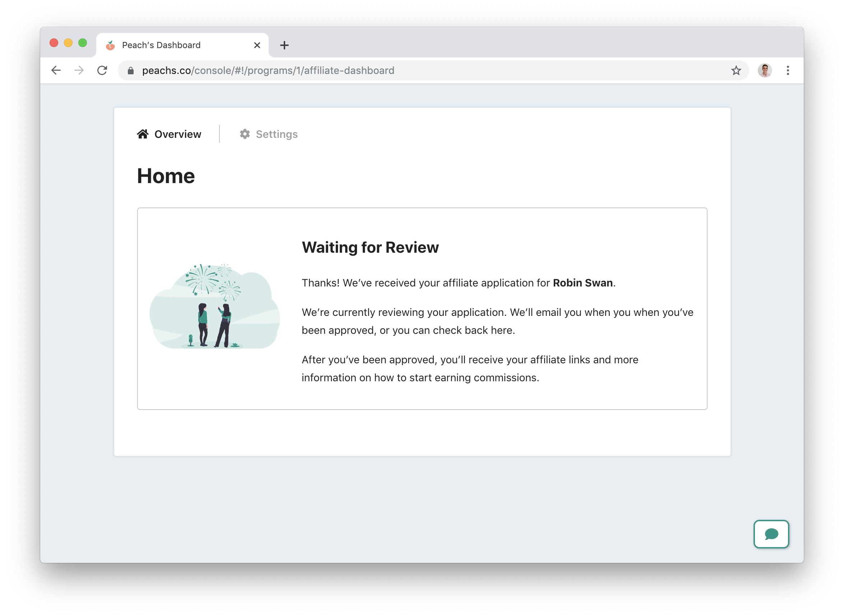This screenshot has width=844, height=616.
Task: Click the fireworks celebration illustration
Action: click(x=214, y=307)
